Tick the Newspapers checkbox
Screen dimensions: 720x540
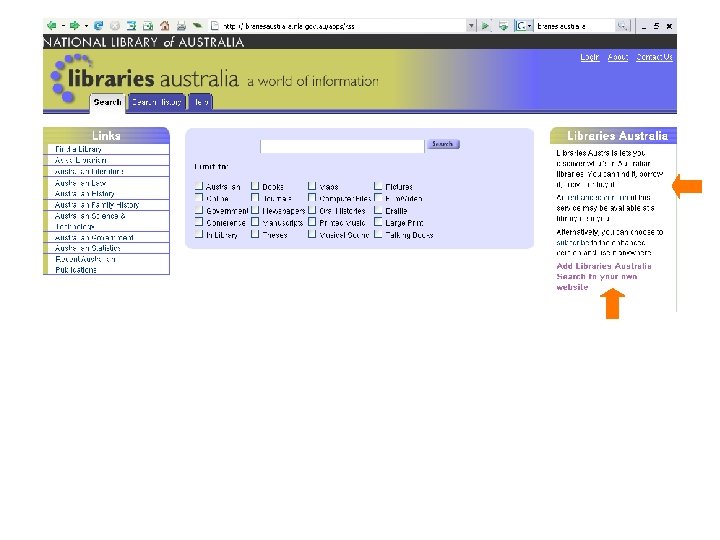click(x=255, y=210)
